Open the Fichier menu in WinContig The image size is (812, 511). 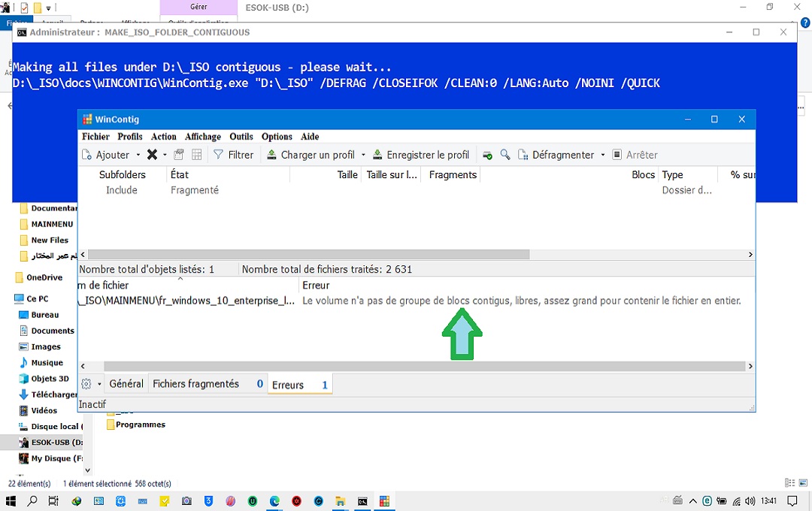click(x=95, y=137)
